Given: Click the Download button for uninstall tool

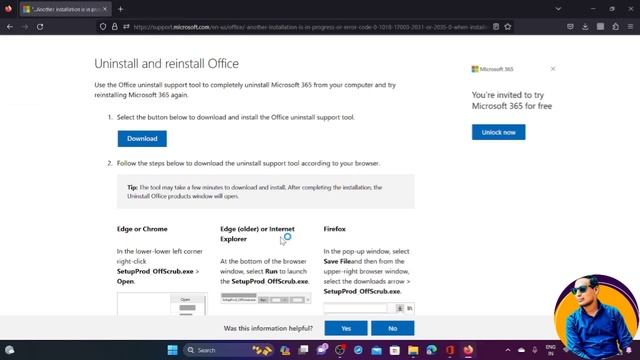Looking at the screenshot, I should pos(142,139).
